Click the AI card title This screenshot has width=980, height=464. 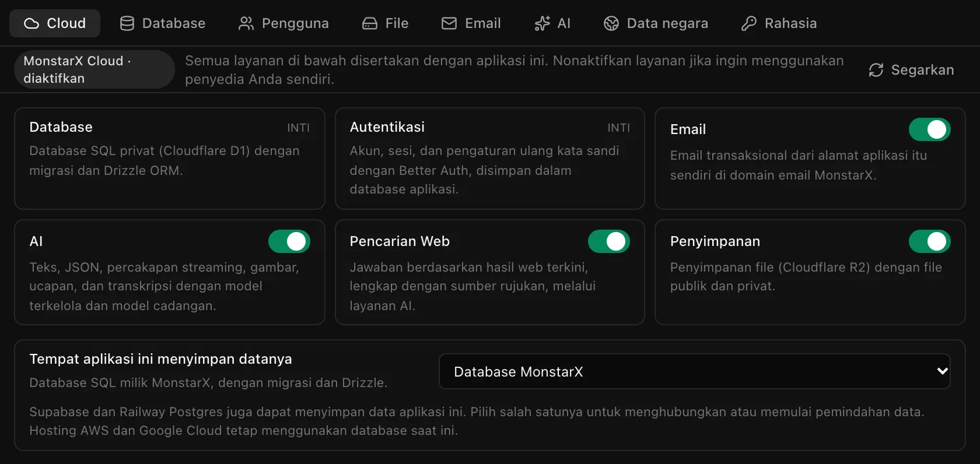tap(36, 241)
